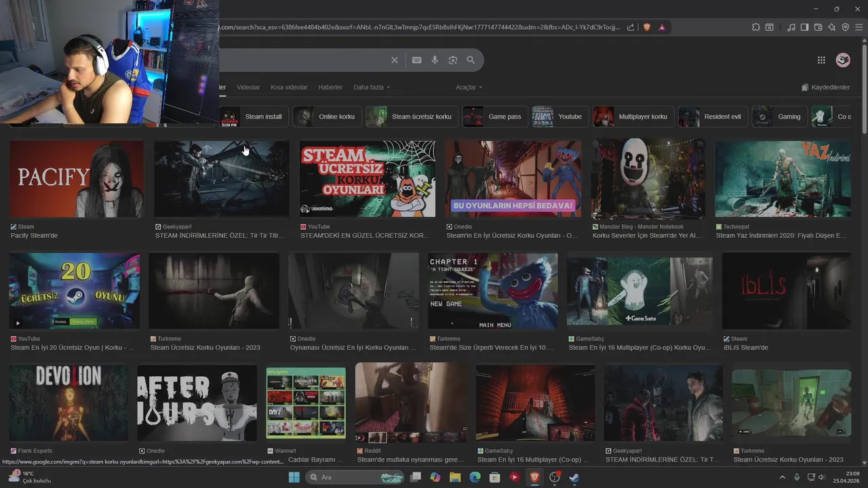Switch to the 'Haberler' tab
The height and width of the screenshot is (488, 868).
click(330, 87)
